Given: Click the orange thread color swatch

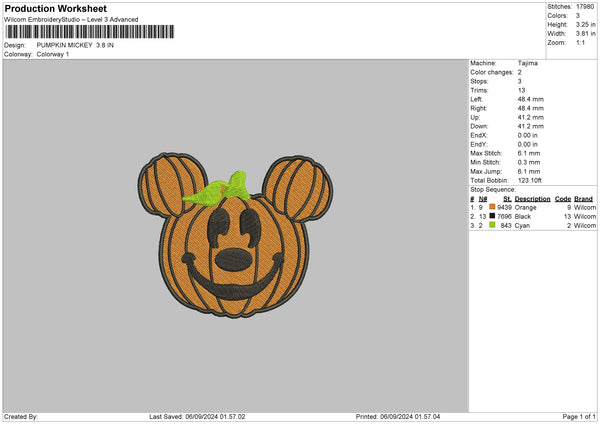Looking at the screenshot, I should coord(492,207).
